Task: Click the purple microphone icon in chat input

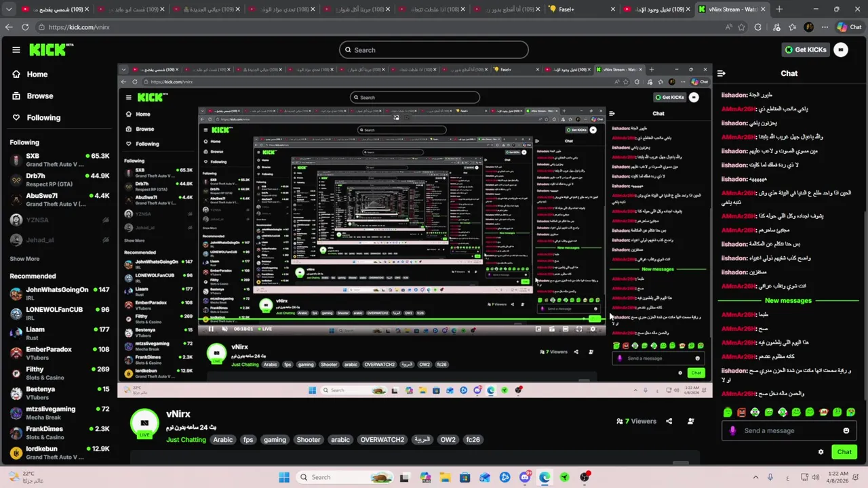Action: click(732, 430)
